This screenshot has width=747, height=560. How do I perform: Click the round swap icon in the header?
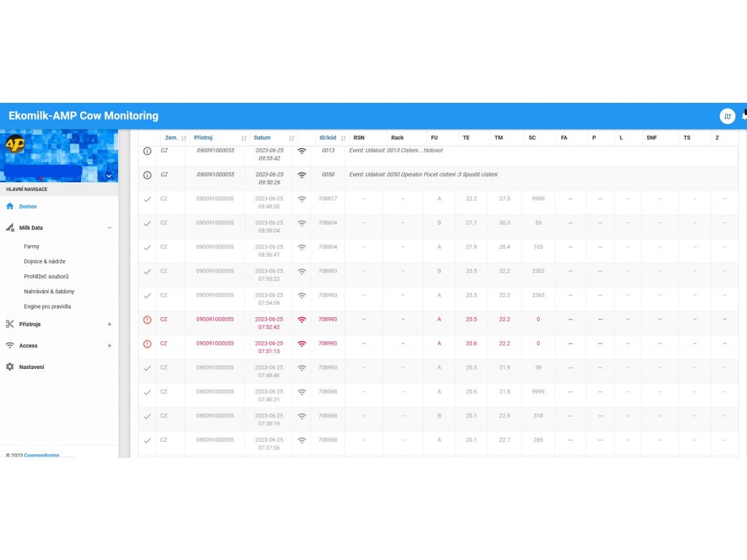point(727,116)
